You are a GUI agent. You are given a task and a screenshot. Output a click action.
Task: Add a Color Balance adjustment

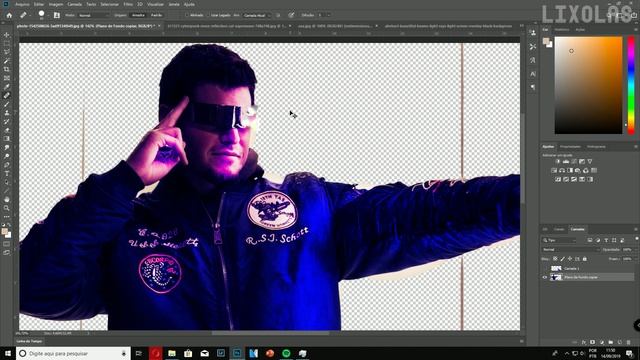pyautogui.click(x=562, y=171)
